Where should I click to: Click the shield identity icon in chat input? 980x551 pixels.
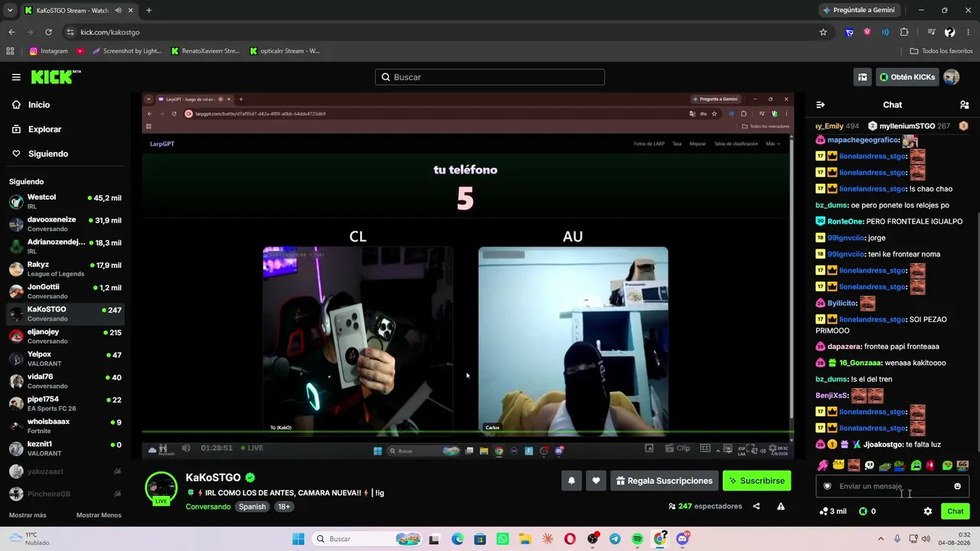click(x=827, y=486)
